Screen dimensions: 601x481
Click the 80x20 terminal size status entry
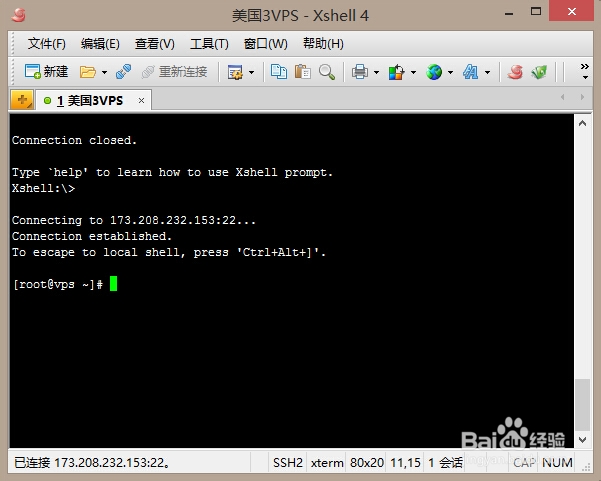[x=366, y=463]
